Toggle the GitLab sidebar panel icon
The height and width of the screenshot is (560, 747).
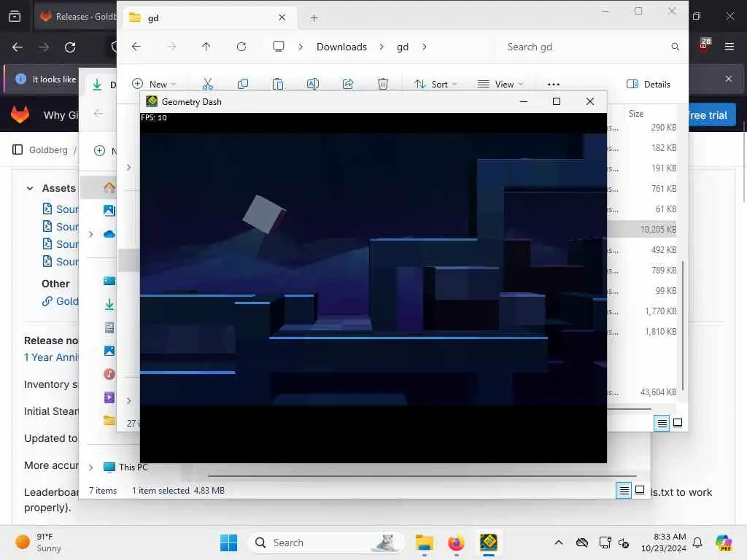click(18, 149)
